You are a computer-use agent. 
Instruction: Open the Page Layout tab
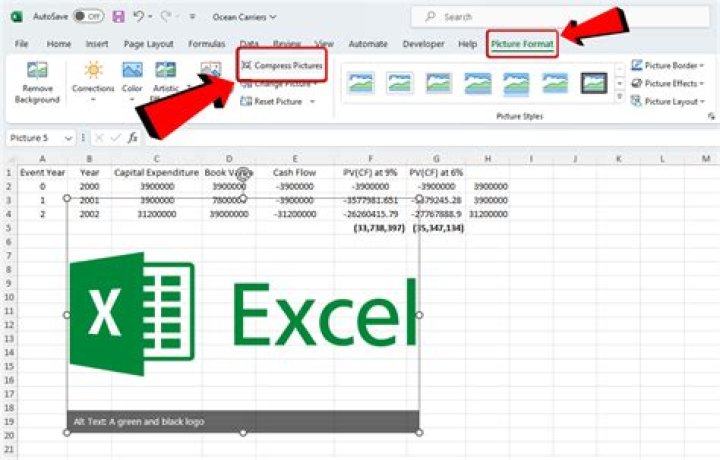pyautogui.click(x=148, y=44)
